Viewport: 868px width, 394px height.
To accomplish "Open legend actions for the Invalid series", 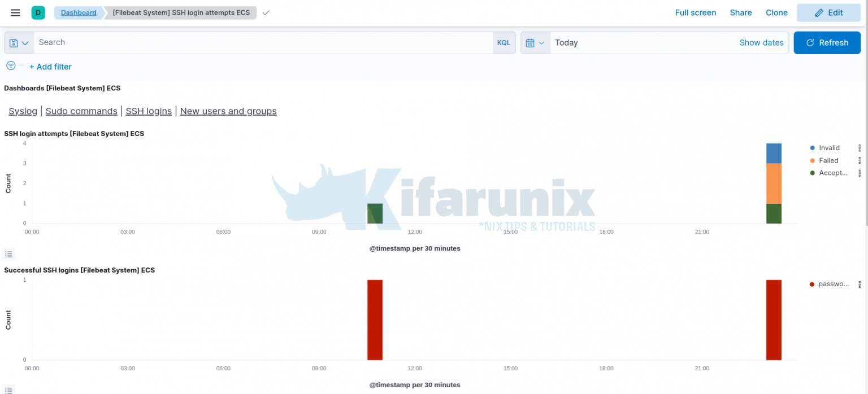I will (x=860, y=147).
